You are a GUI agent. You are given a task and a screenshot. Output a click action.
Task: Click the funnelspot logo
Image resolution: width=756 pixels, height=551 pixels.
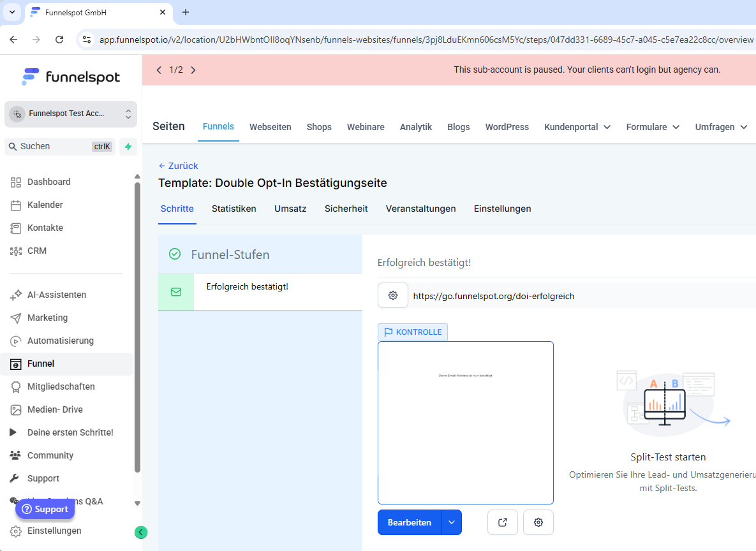(x=71, y=77)
